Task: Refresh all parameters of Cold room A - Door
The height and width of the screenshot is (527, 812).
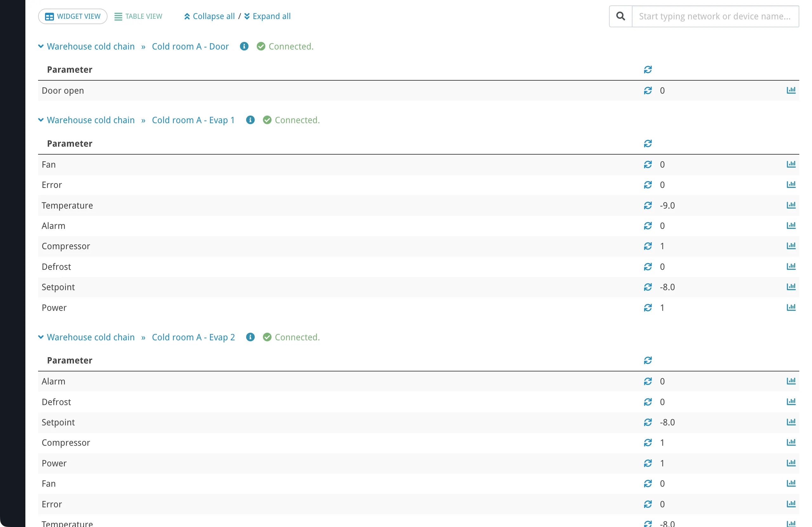Action: [x=648, y=70]
